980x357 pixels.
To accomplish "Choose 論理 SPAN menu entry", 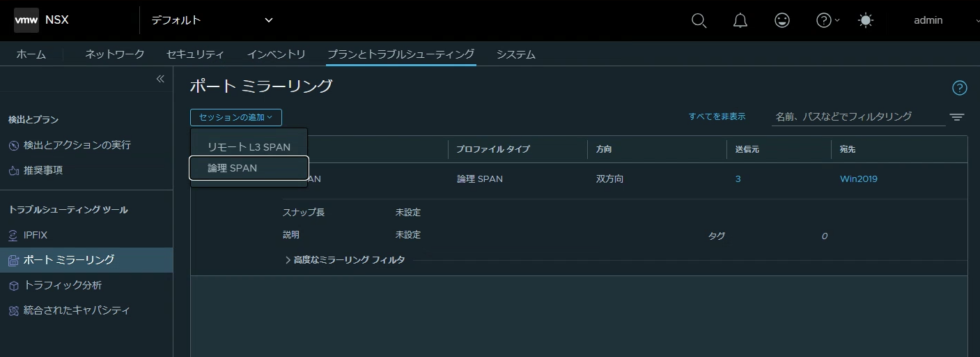I will (x=249, y=168).
